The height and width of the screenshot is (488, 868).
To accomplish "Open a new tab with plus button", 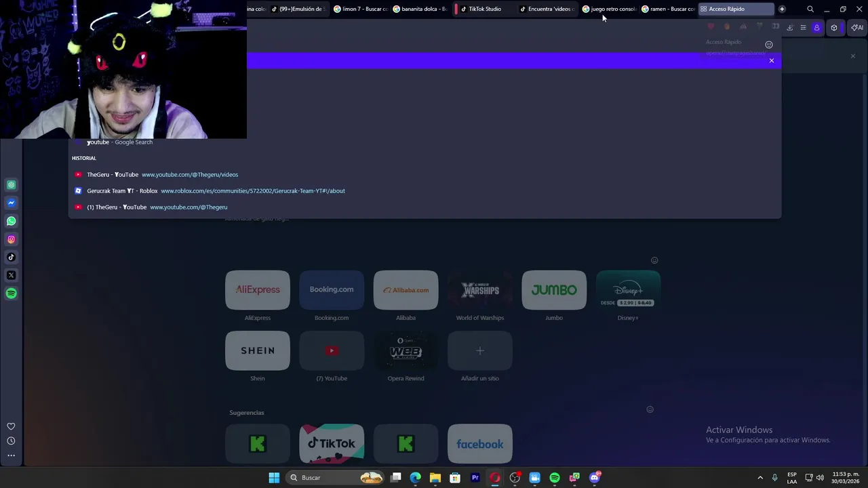I will 782,9.
